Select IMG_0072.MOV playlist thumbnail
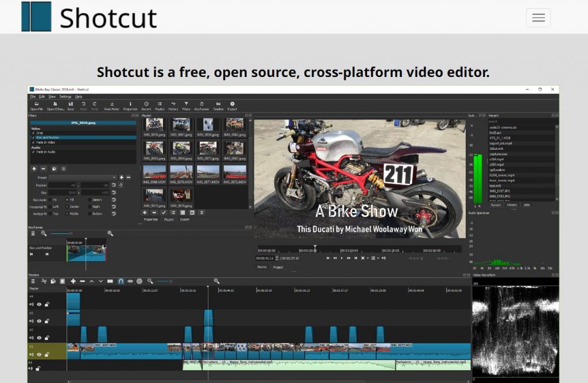The image size is (588, 383). point(235,175)
